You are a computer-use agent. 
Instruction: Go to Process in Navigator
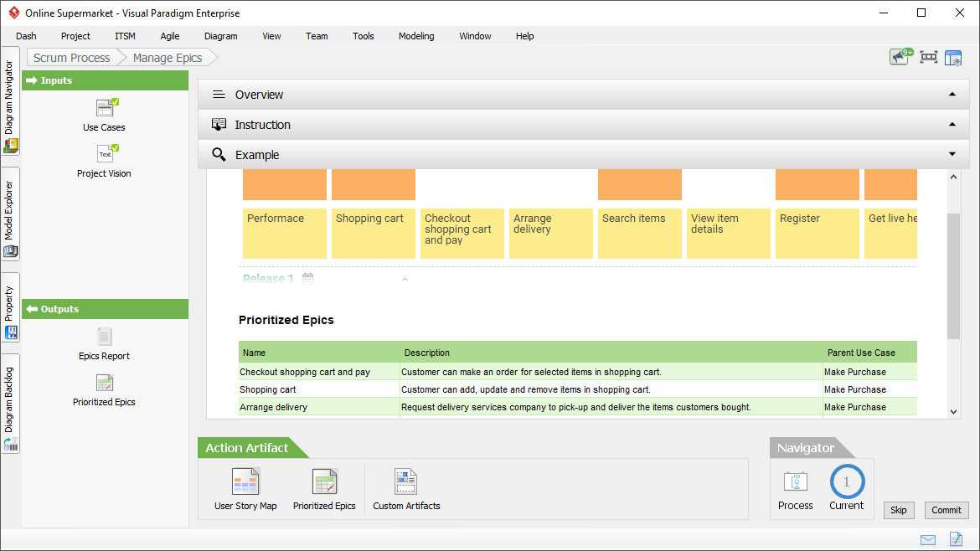796,491
